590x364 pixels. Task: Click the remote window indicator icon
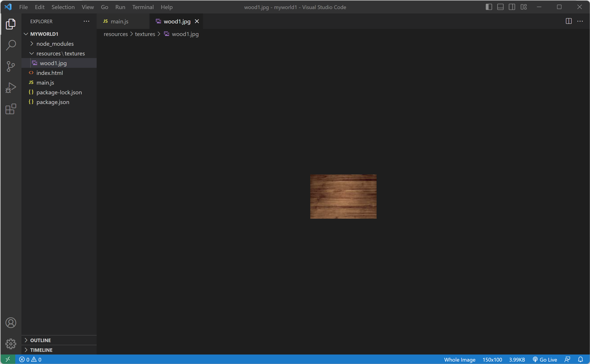point(8,359)
